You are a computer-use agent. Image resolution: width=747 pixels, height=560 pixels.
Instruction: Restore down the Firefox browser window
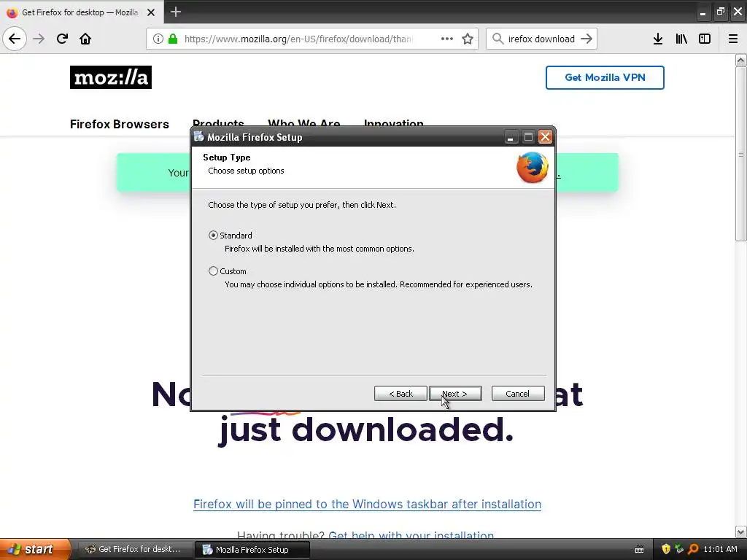tap(720, 12)
